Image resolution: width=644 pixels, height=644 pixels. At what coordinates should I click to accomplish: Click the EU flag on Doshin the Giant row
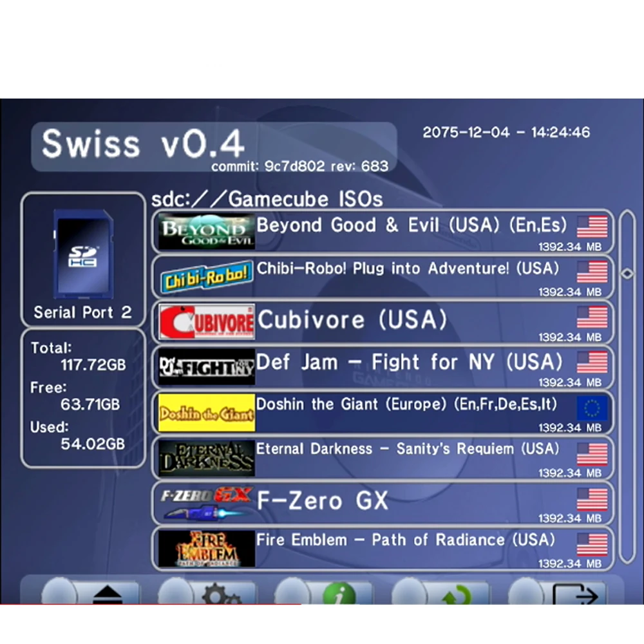tap(592, 408)
